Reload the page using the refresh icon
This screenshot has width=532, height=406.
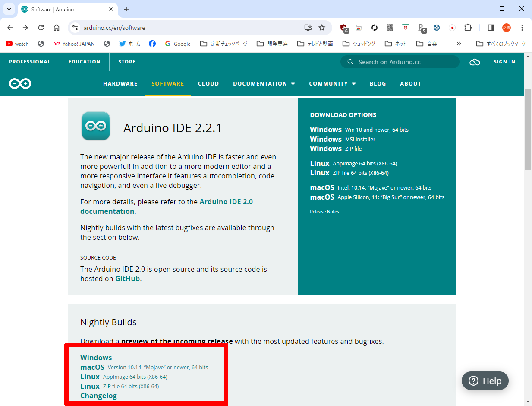[x=41, y=28]
